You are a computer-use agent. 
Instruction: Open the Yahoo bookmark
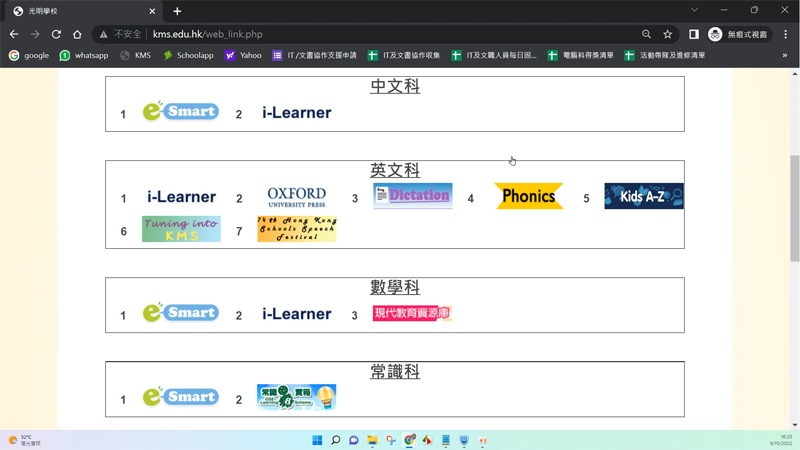(243, 55)
